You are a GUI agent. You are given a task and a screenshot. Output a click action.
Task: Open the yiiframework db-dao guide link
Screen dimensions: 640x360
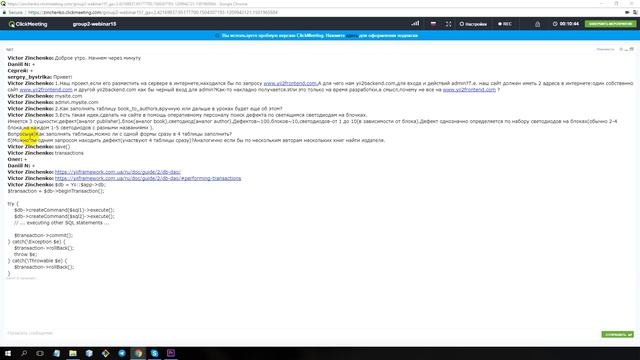click(118, 172)
